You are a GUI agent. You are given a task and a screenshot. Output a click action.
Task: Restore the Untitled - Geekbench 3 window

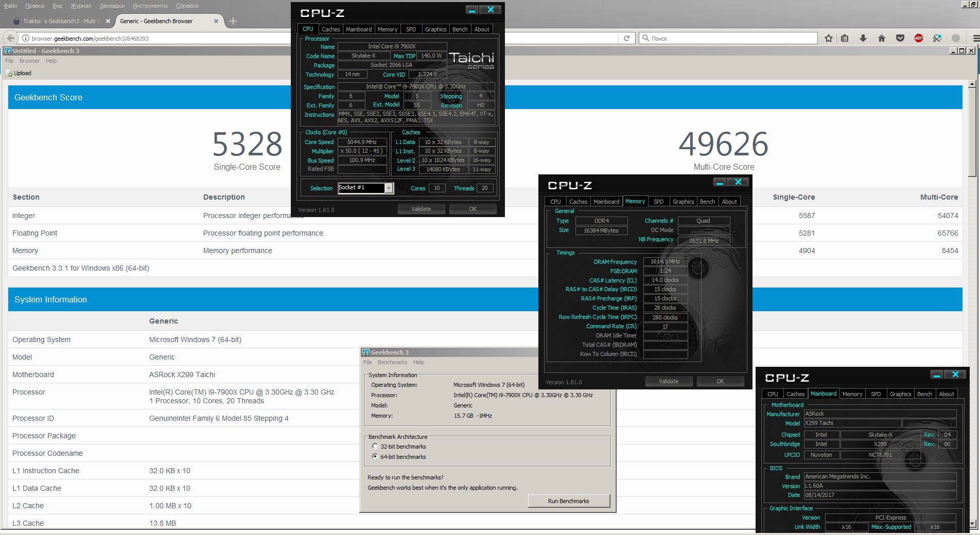961,50
